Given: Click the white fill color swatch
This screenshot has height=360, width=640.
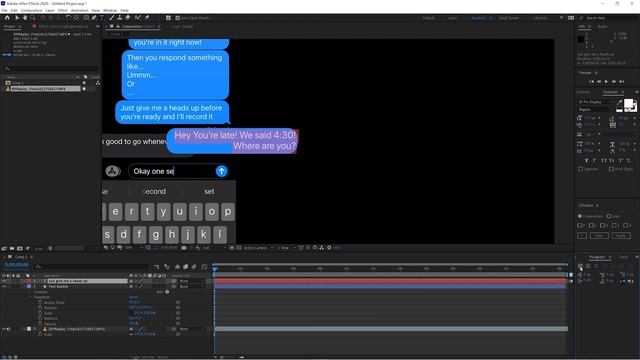Looking at the screenshot, I should 629,104.
